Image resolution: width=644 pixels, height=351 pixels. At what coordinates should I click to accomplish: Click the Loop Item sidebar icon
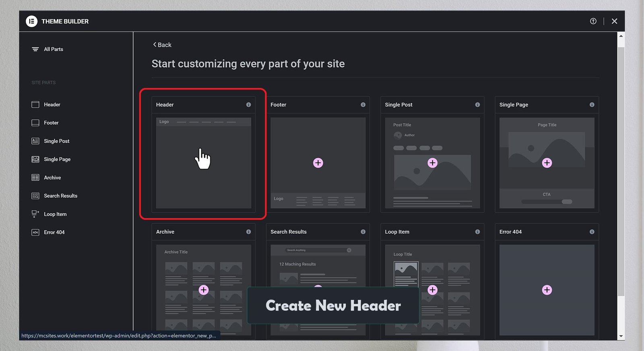point(35,214)
